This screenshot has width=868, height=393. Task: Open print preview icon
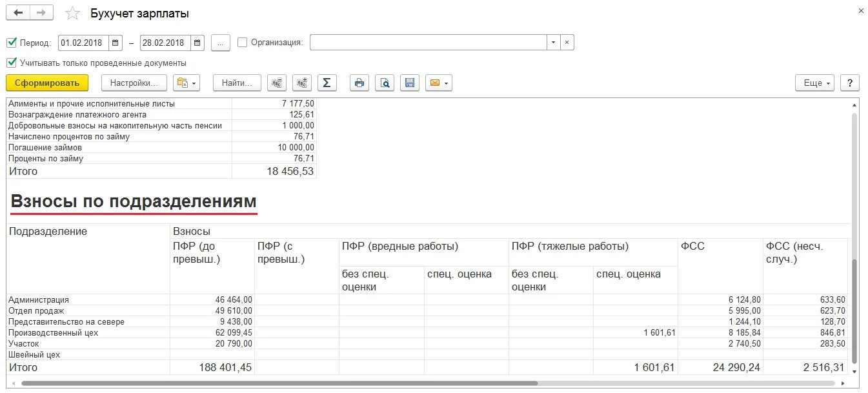coord(385,83)
